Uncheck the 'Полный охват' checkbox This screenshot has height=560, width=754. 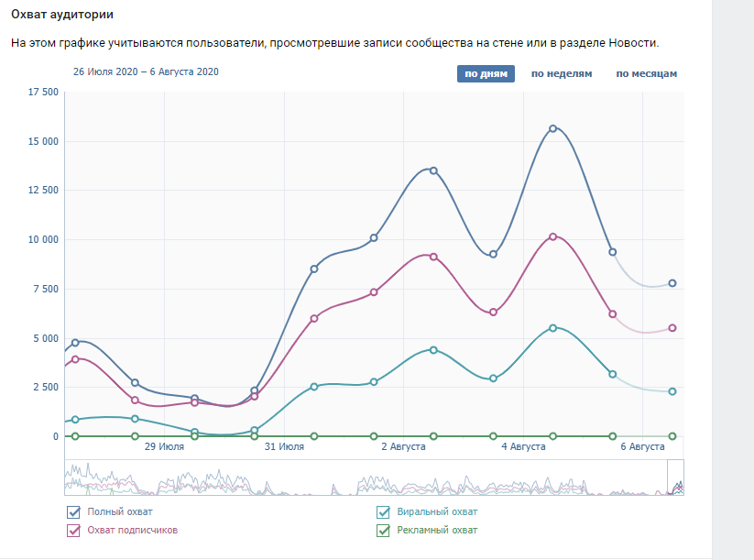click(x=73, y=512)
